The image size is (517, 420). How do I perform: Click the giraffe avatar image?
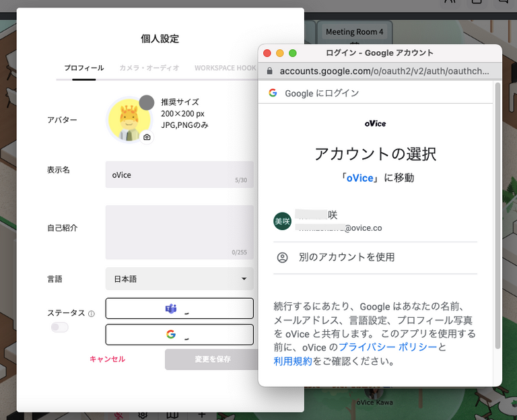pyautogui.click(x=129, y=120)
